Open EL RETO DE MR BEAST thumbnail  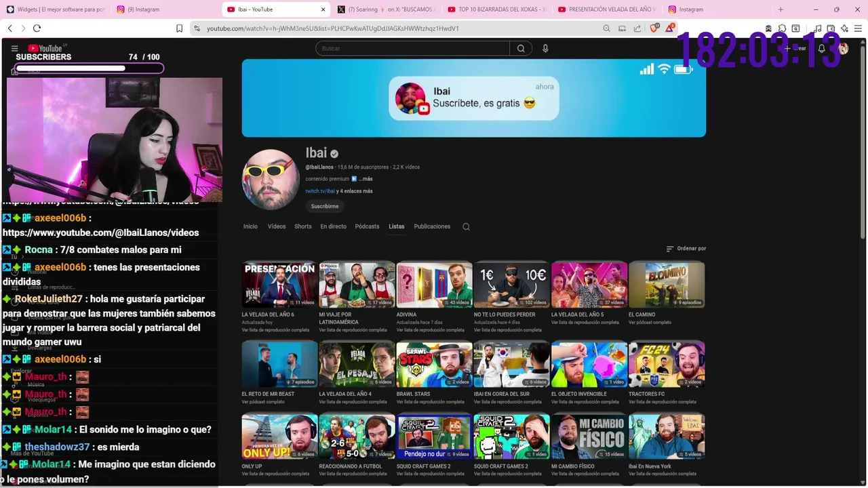[x=279, y=364]
